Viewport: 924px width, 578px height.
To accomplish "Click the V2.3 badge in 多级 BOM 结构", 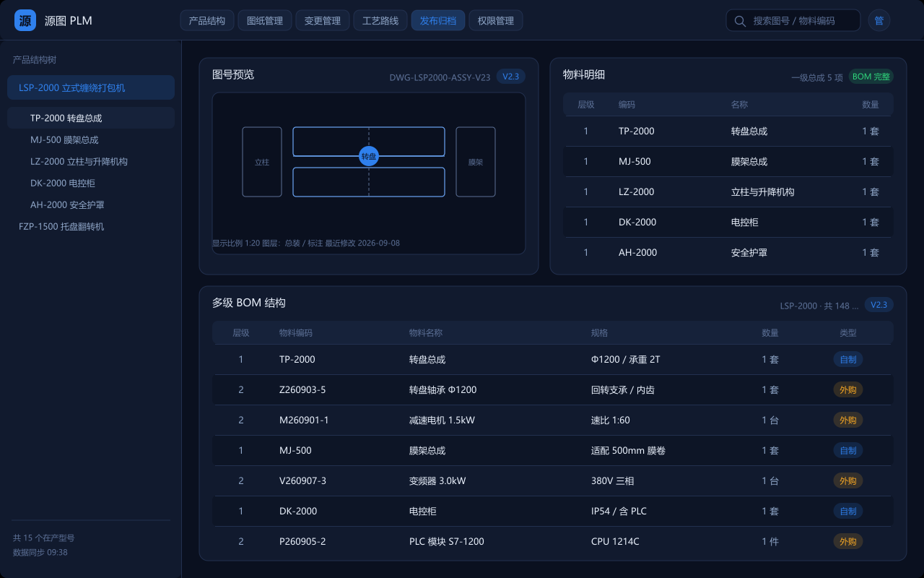I will (879, 305).
